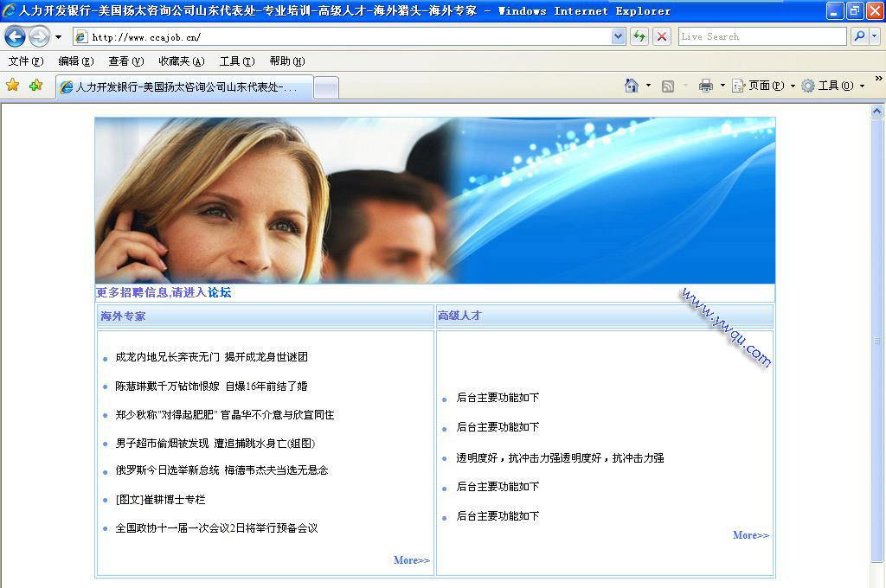The height and width of the screenshot is (588, 886).
Task: Open article 郑少秋称"对得起肥肥"
Action: 224,414
